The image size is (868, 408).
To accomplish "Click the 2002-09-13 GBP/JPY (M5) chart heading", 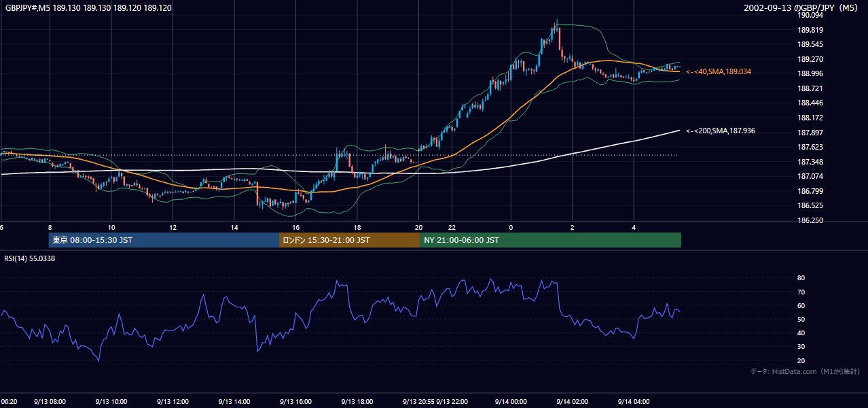I will pyautogui.click(x=802, y=8).
